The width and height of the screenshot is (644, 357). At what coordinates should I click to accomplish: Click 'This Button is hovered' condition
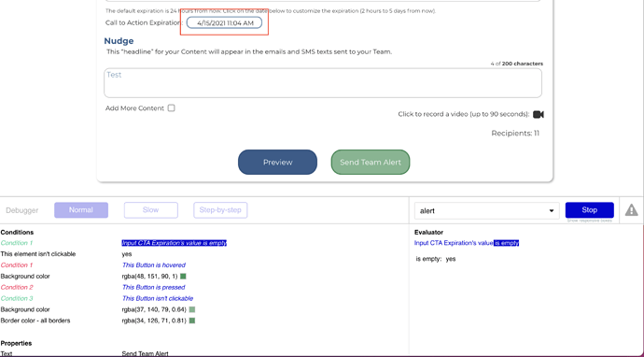pyautogui.click(x=154, y=265)
